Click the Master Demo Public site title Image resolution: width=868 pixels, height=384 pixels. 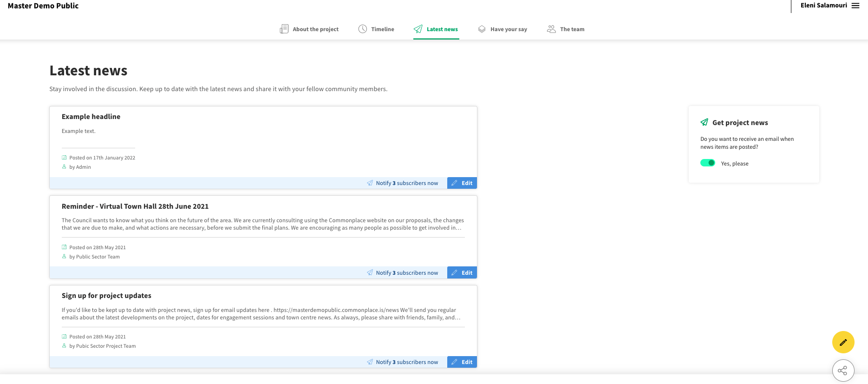pyautogui.click(x=43, y=6)
